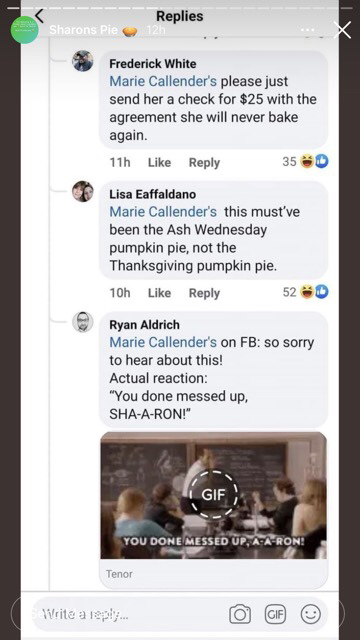Open Lisa Eaffaldano's profile picture
Image resolution: width=360 pixels, height=640 pixels.
[x=83, y=191]
